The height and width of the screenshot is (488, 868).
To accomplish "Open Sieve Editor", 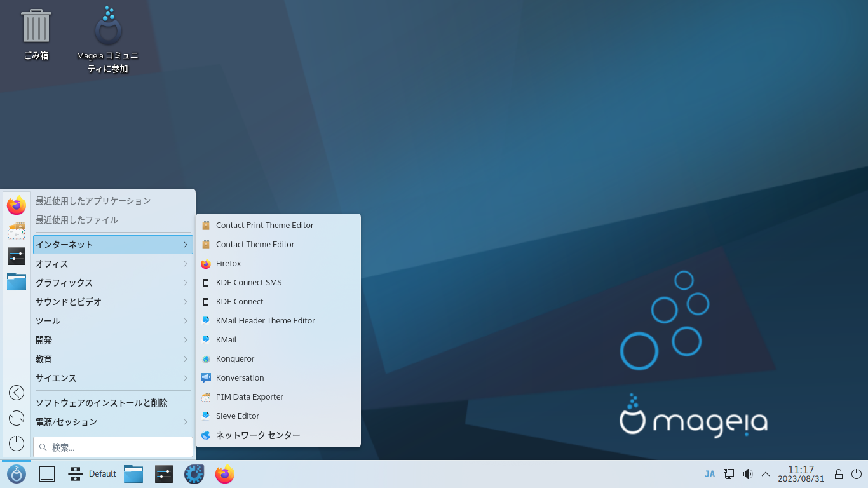I will tap(278, 416).
